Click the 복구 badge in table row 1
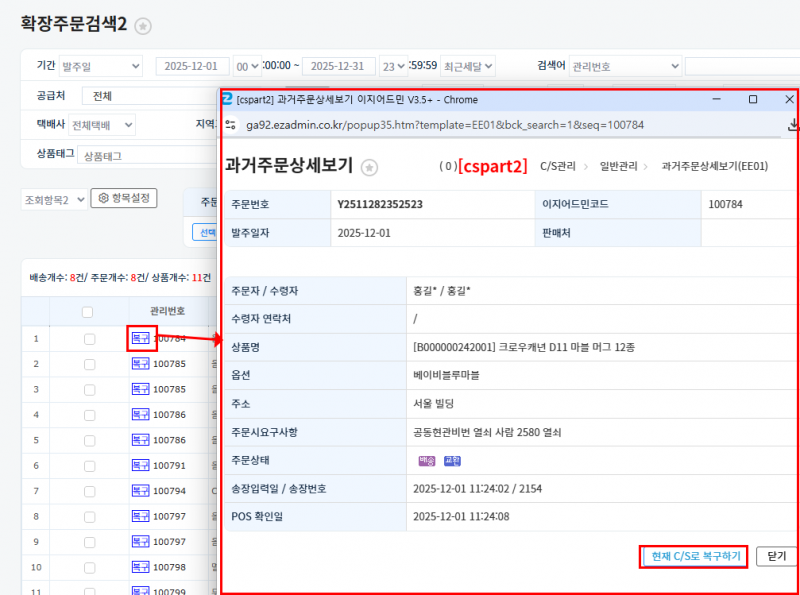The height and width of the screenshot is (595, 800). tap(141, 338)
